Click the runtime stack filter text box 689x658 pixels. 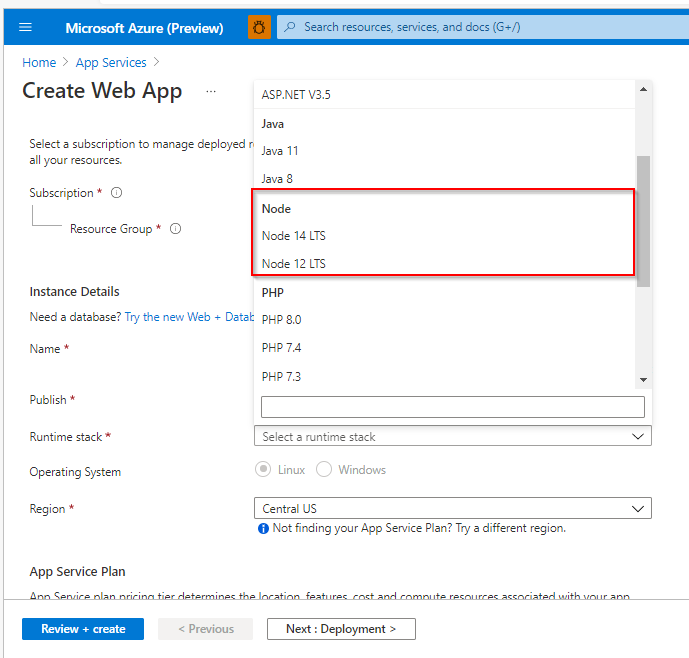(453, 407)
